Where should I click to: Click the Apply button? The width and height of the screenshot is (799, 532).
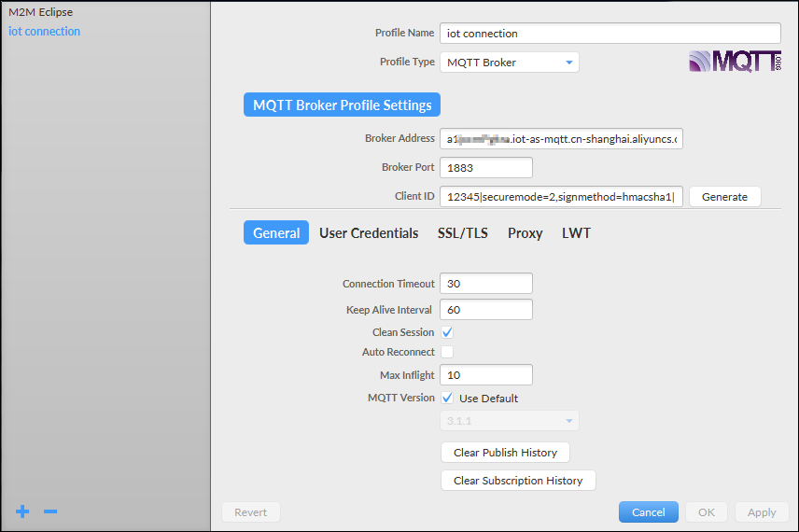pos(762,512)
